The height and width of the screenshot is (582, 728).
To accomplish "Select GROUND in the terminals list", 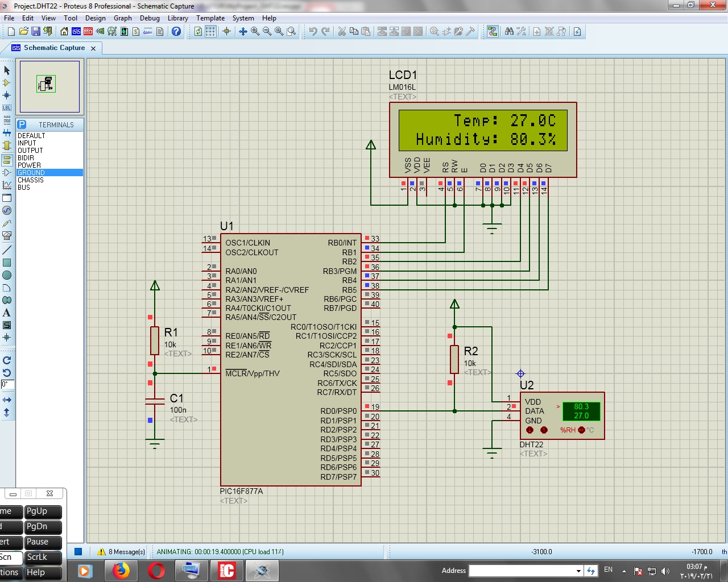I will [x=50, y=173].
